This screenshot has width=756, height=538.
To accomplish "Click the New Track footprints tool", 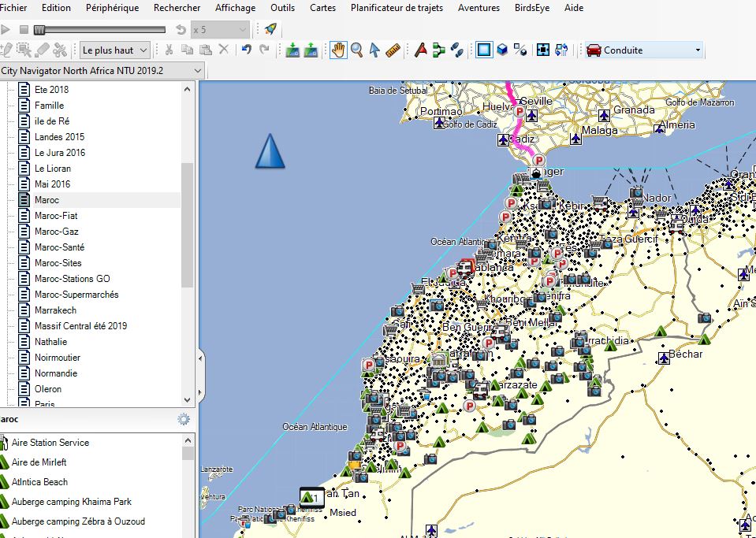I will [x=457, y=50].
